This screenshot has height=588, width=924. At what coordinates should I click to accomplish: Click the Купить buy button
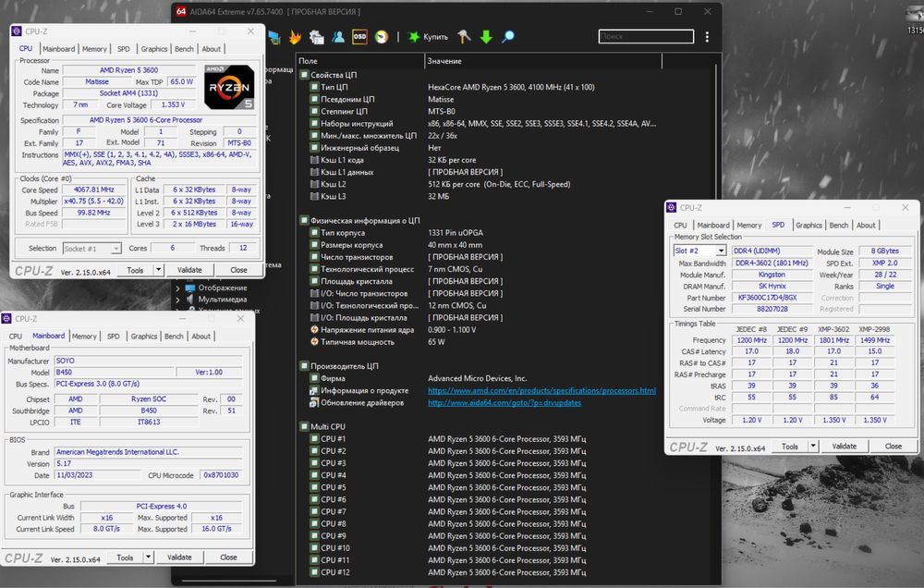click(x=435, y=37)
